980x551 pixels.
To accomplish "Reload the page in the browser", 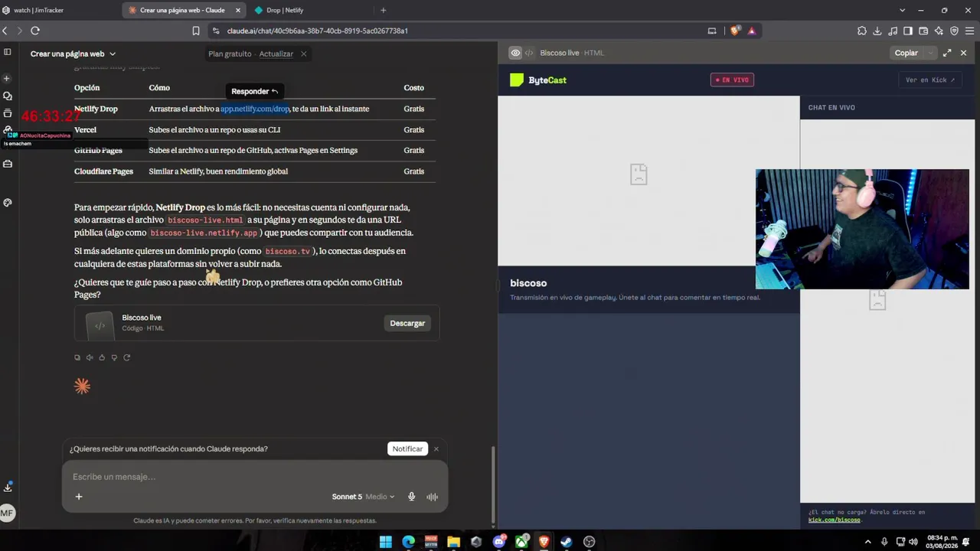I will click(35, 31).
